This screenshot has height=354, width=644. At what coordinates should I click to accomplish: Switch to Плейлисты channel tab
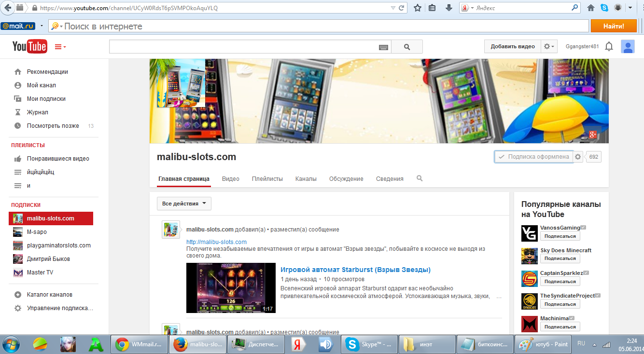pyautogui.click(x=267, y=179)
